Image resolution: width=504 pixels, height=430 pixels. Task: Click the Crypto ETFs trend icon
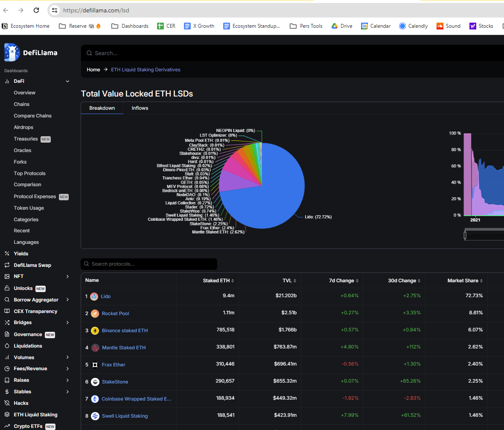pyautogui.click(x=7, y=426)
